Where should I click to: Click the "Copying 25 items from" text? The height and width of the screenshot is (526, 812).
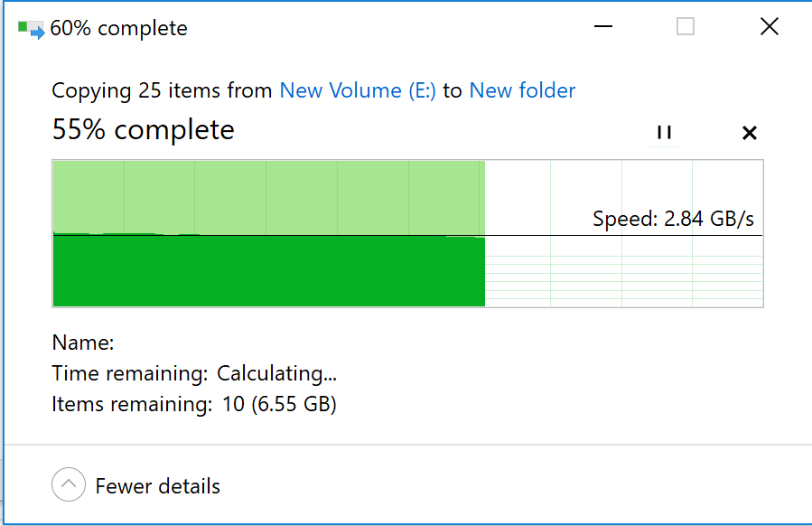point(163,90)
